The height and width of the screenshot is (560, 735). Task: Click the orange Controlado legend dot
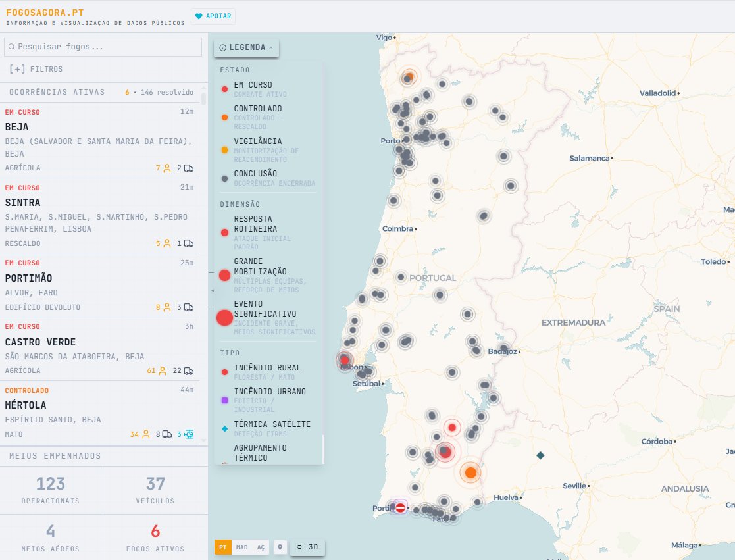click(x=224, y=117)
